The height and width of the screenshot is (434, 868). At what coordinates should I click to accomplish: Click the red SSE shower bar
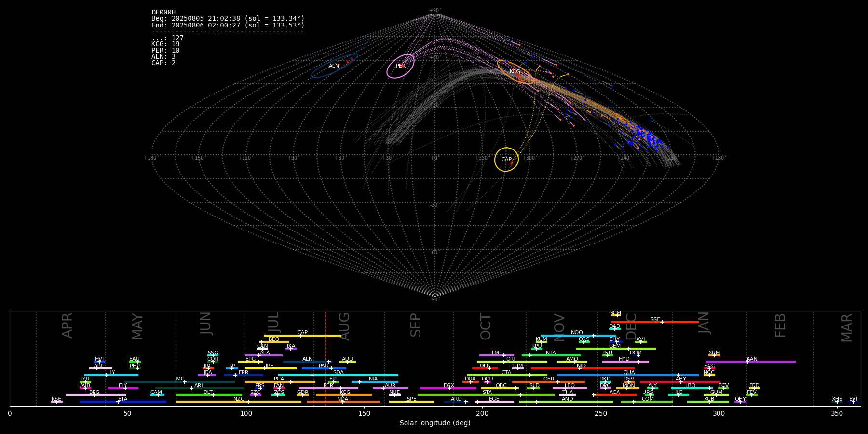(x=655, y=322)
